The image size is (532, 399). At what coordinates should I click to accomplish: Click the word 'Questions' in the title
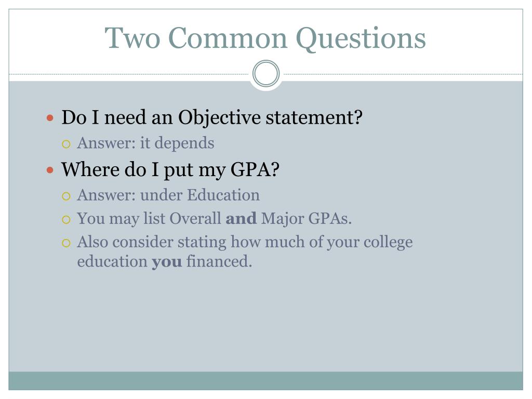point(361,39)
